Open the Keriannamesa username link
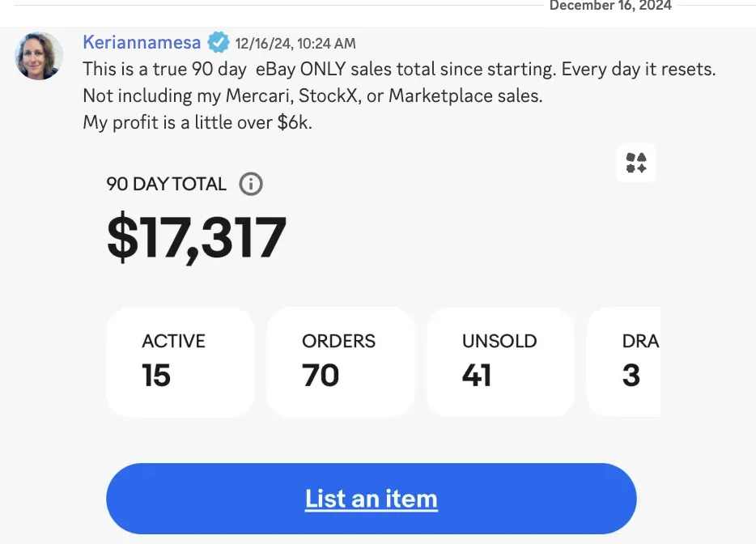Viewport: 756px width, 544px height. (x=142, y=42)
